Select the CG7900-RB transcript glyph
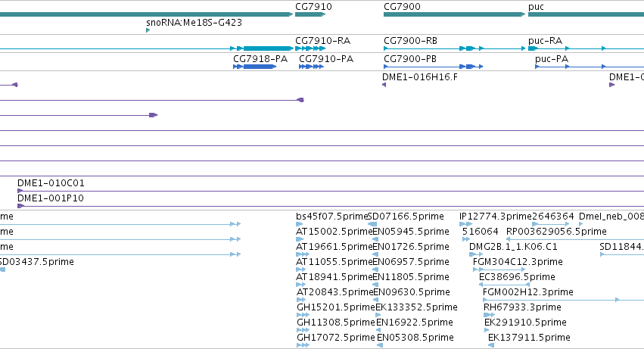This screenshot has width=644, height=349. (x=454, y=48)
